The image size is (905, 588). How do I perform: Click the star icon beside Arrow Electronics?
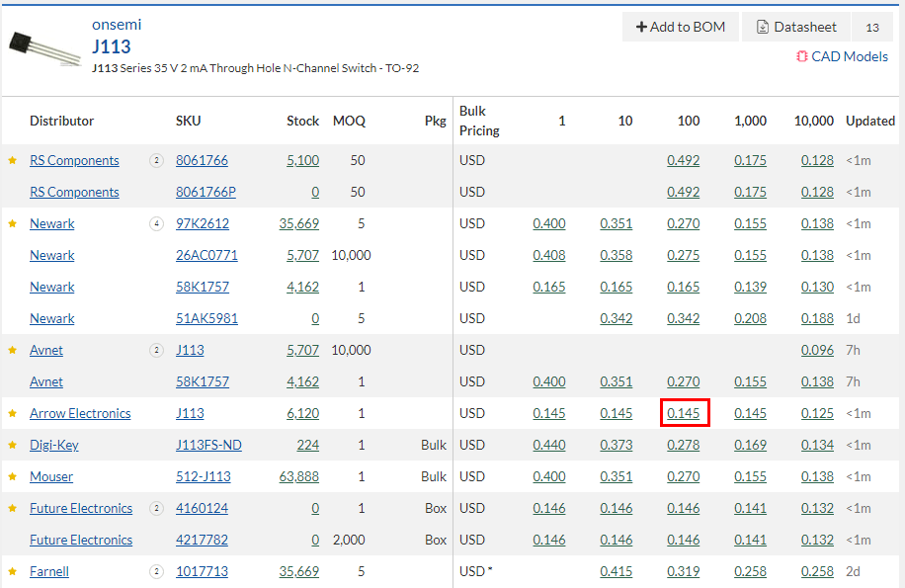click(x=12, y=413)
